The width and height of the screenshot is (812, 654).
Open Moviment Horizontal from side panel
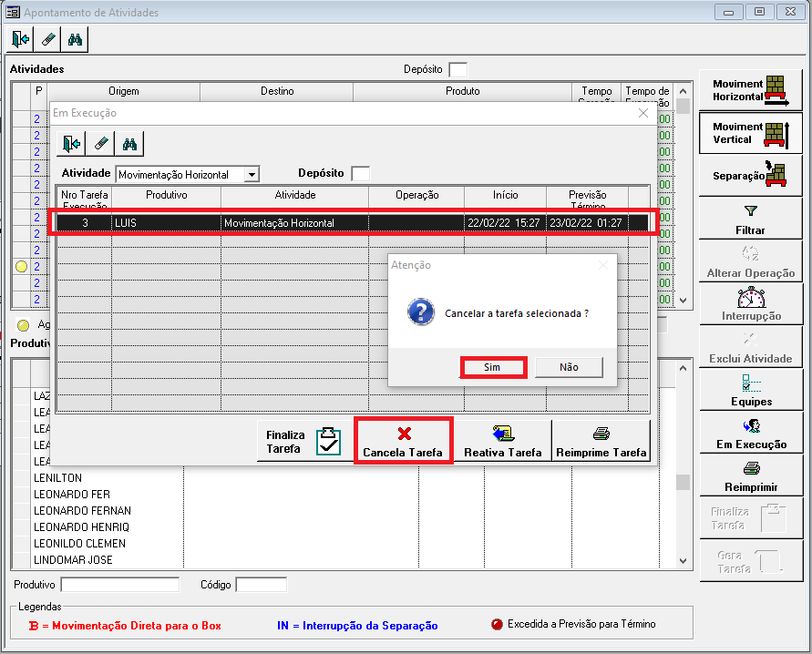(750, 90)
